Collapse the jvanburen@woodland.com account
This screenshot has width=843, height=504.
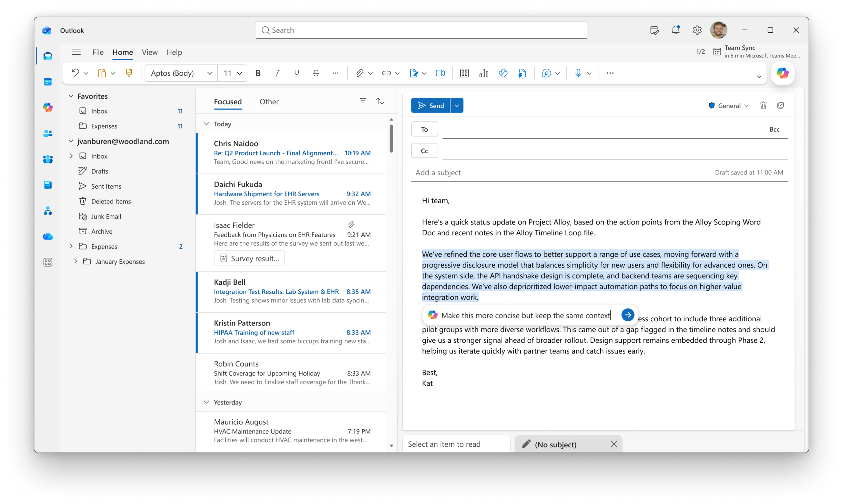tap(71, 141)
